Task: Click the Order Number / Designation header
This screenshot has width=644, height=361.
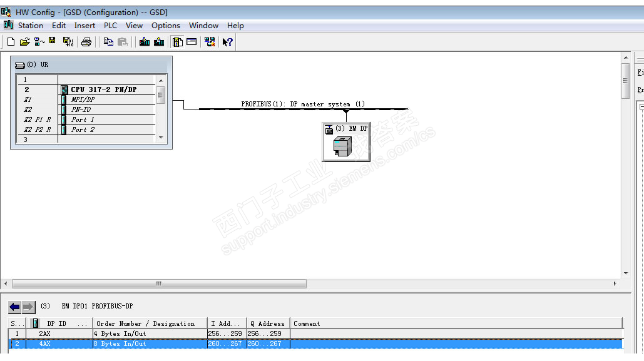Action: [x=150, y=323]
